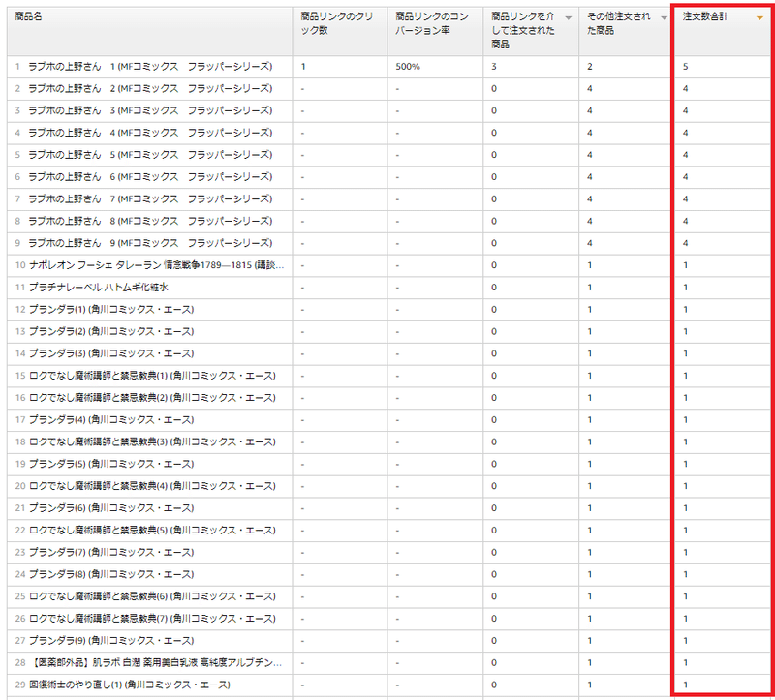Viewport: 775px width, 700px height.
Task: Open product ラブホの上野さん 6
Action: (x=150, y=177)
